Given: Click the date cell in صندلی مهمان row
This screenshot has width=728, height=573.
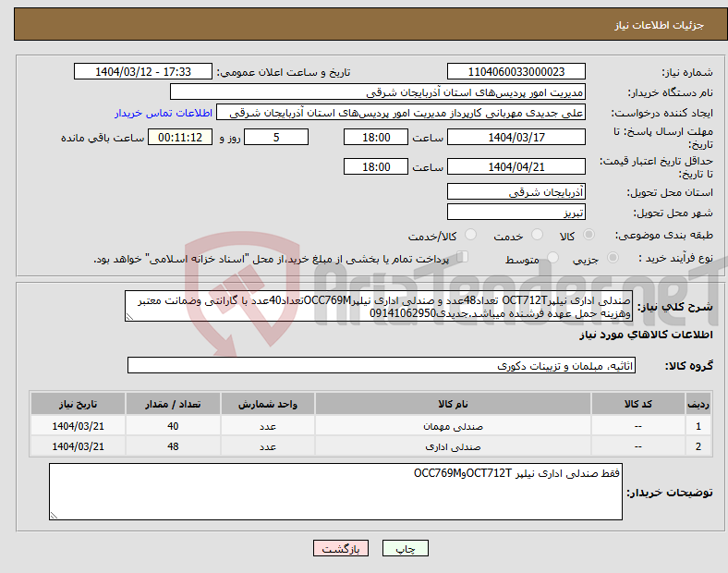Looking at the screenshot, I should [x=78, y=426].
